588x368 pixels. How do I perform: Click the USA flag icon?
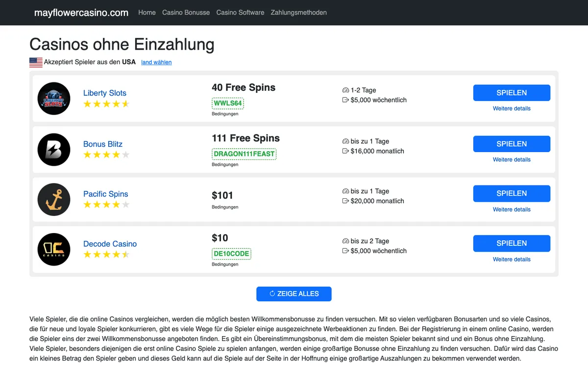[x=36, y=62]
